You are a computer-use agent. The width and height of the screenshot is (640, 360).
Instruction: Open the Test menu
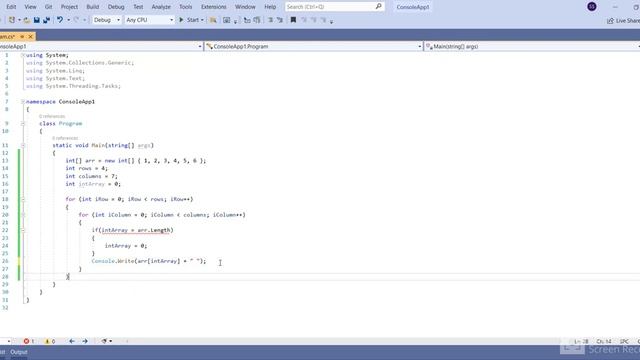(138, 7)
